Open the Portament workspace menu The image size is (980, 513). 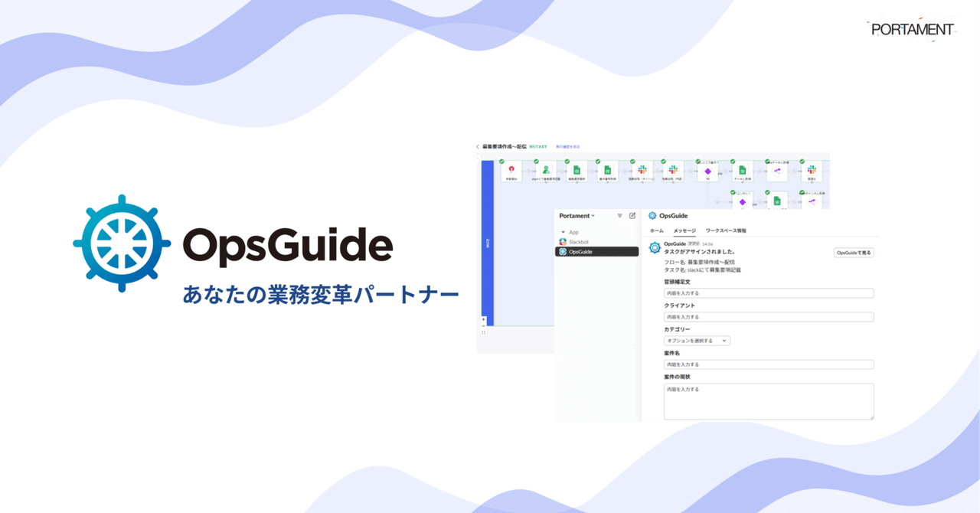click(x=577, y=215)
